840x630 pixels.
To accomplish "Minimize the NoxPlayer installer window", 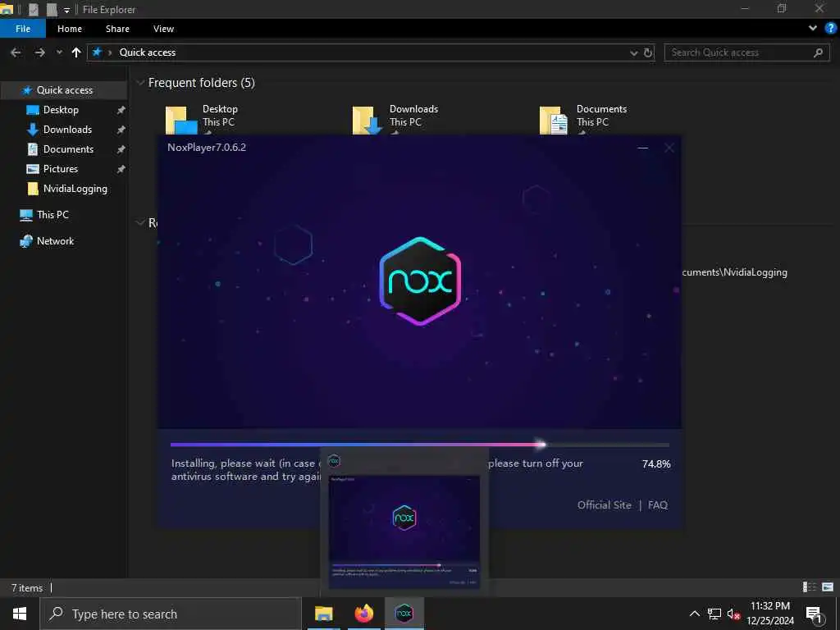I will [x=643, y=148].
